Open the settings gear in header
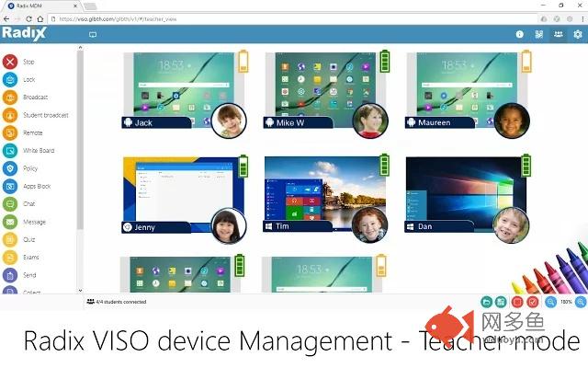The image size is (588, 368). click(x=578, y=34)
